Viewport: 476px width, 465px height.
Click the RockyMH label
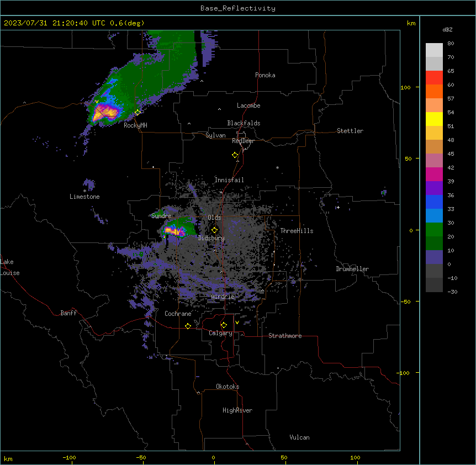point(135,125)
